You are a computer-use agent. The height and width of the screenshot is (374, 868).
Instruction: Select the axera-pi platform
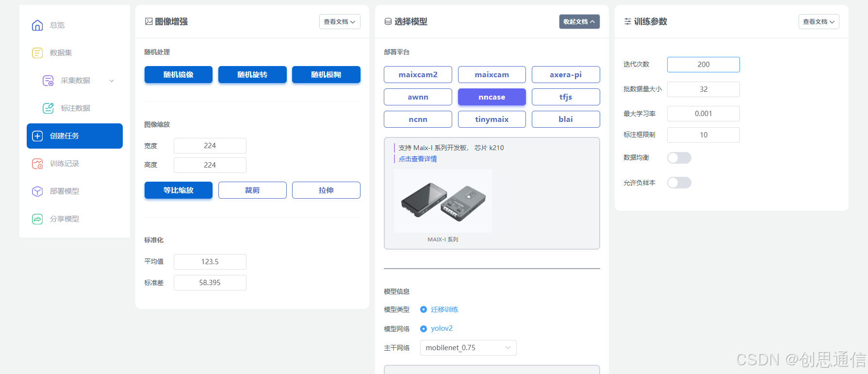coord(566,75)
